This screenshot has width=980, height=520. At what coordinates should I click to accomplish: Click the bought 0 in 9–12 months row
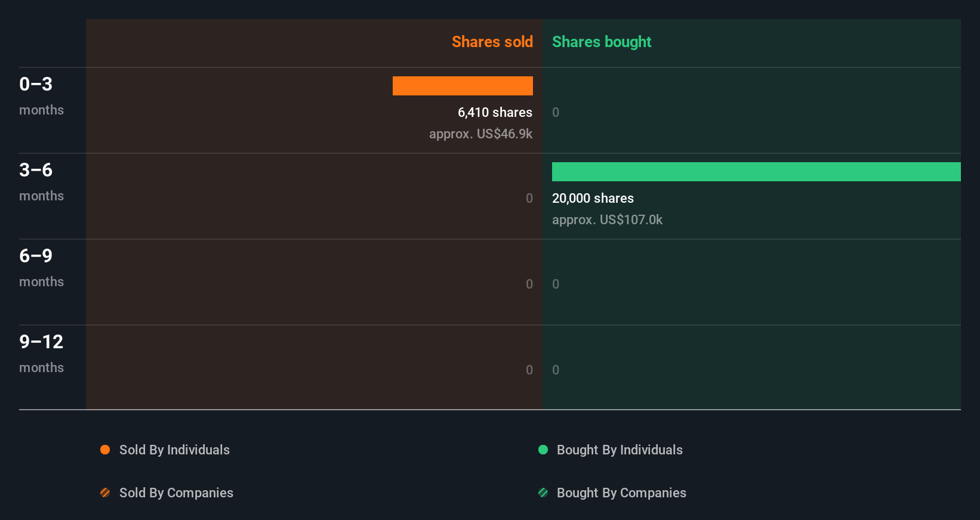click(x=556, y=370)
